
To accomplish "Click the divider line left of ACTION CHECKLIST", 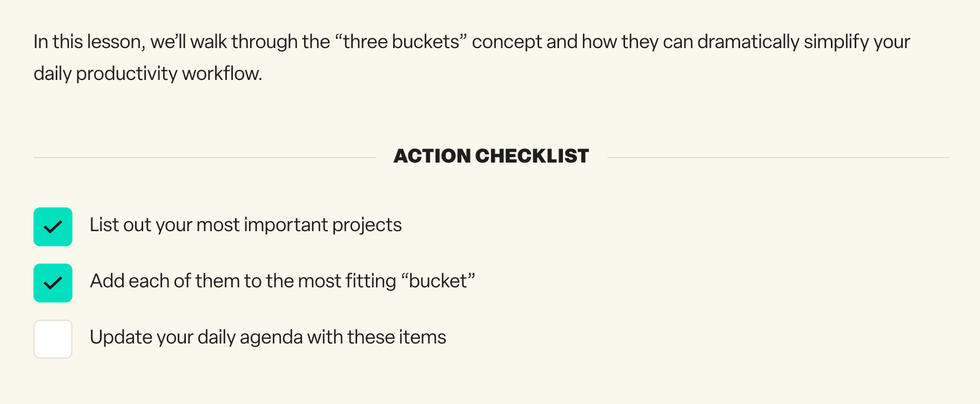I will tap(205, 157).
